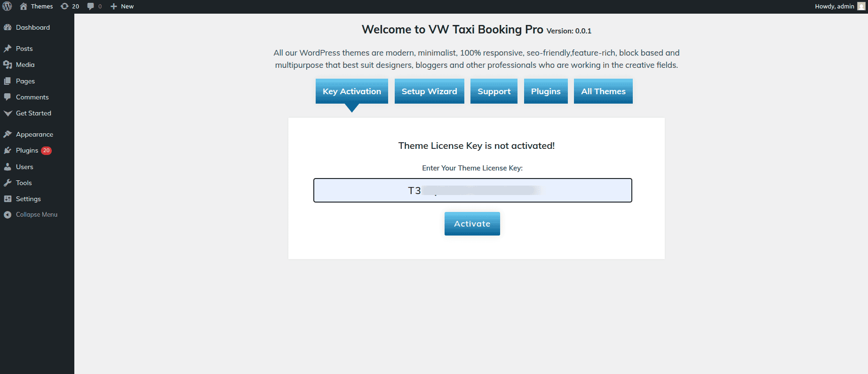This screenshot has width=868, height=374.
Task: Click the updates icon showing 20
Action: pyautogui.click(x=65, y=6)
